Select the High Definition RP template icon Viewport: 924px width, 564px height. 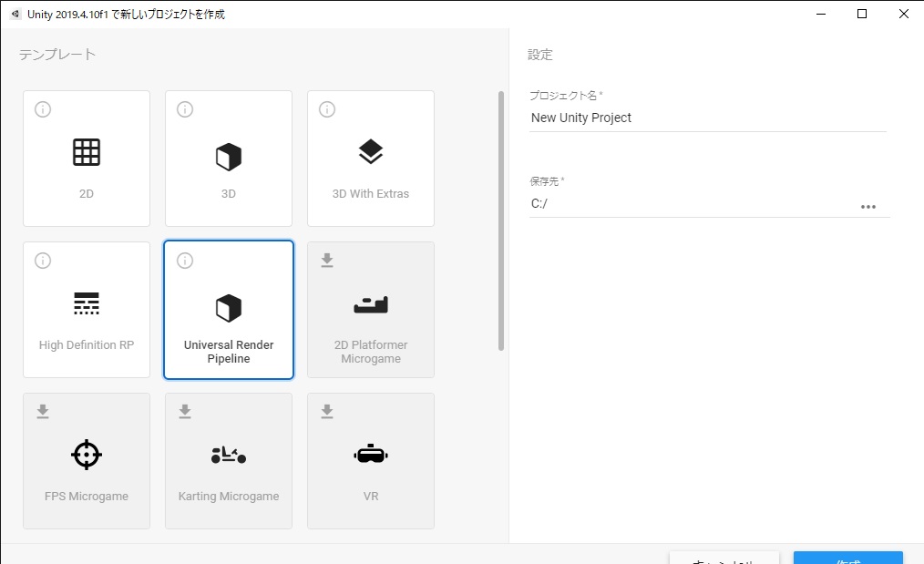86,303
